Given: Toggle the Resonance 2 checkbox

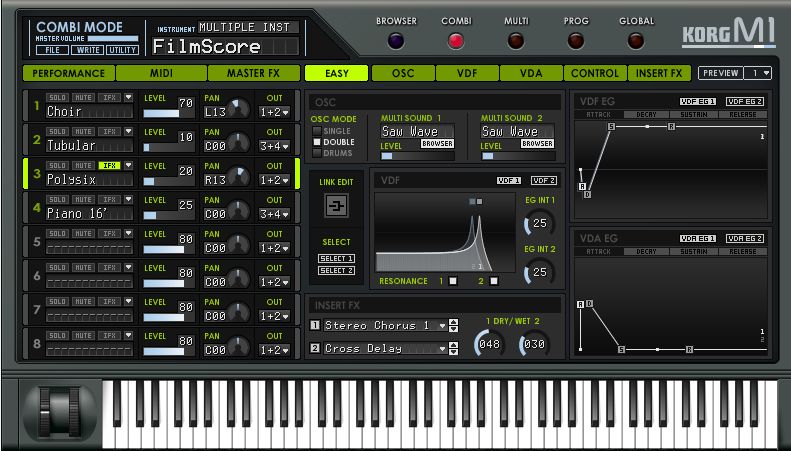Looking at the screenshot, I should (494, 281).
